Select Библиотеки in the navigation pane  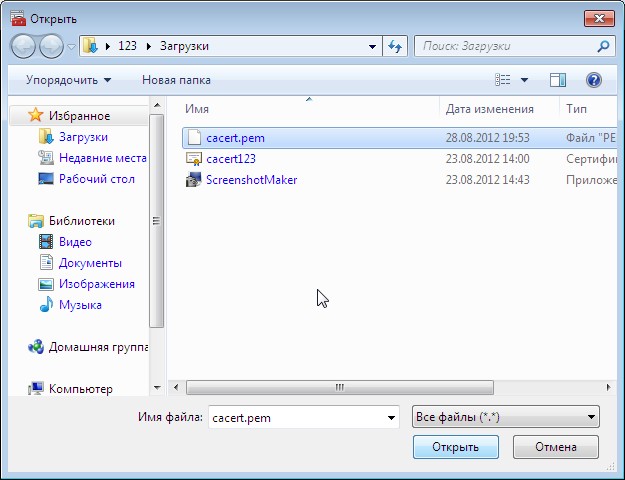(82, 221)
